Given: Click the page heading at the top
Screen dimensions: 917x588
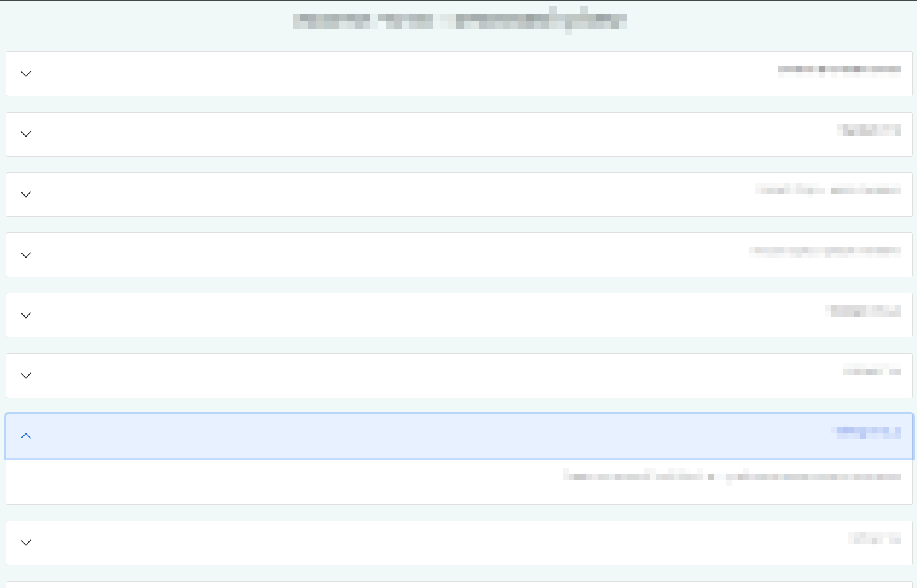Looking at the screenshot, I should pyautogui.click(x=459, y=21).
